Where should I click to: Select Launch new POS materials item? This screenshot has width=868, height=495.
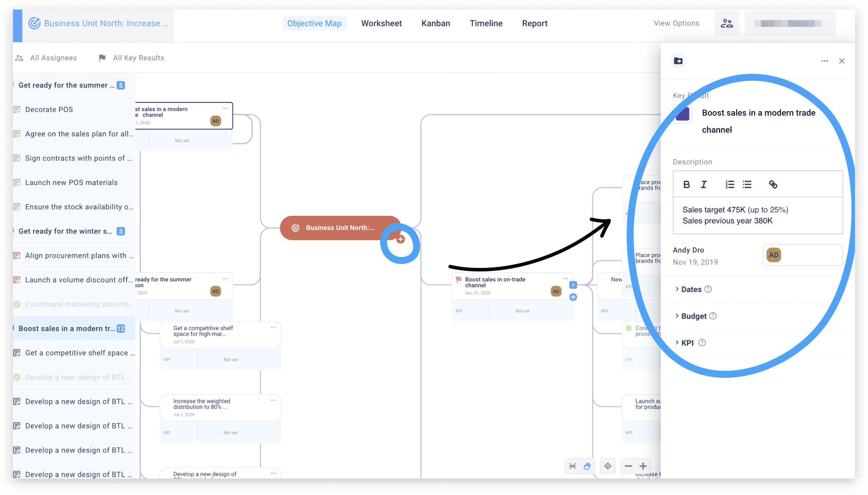click(74, 183)
